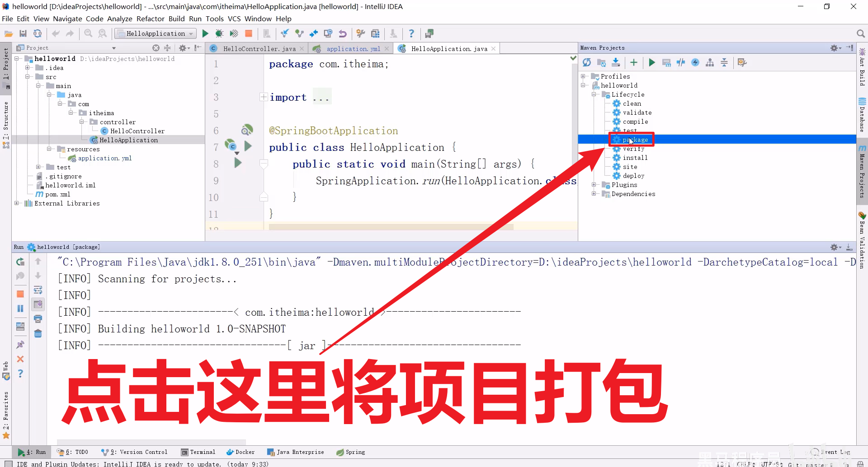Click the Revert (undo arrow) VCS icon
This screenshot has height=467, width=868.
pyautogui.click(x=343, y=33)
